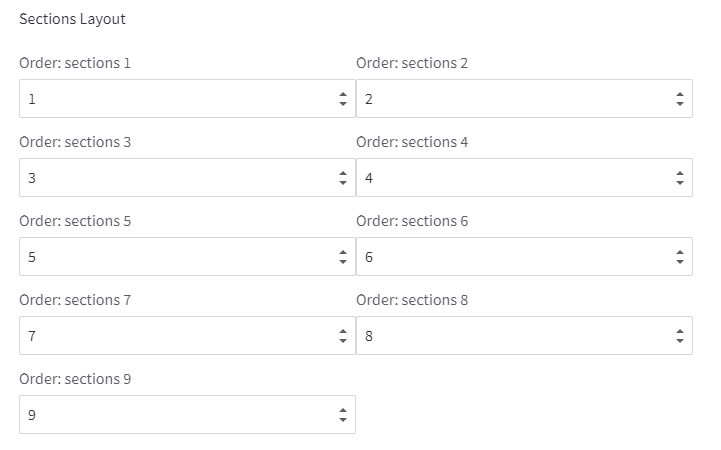
Task: Increase the Order: sections 1 value
Action: coord(343,94)
